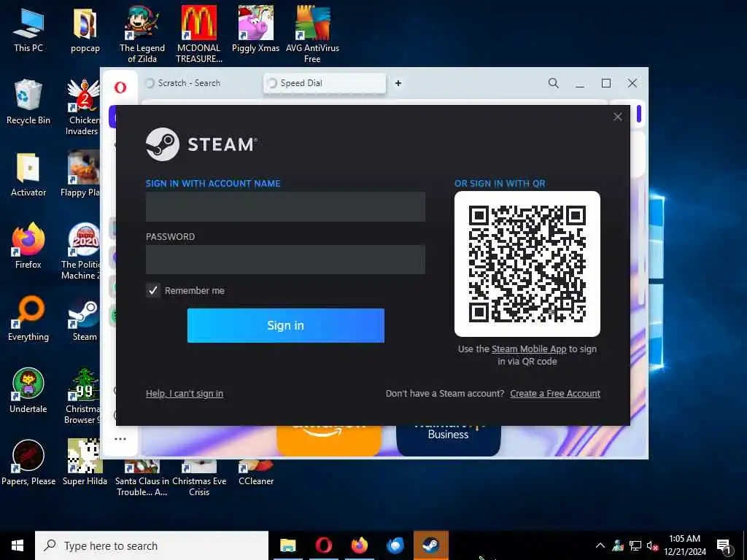Open the Windows Start menu
The height and width of the screenshot is (560, 747).
pyautogui.click(x=18, y=545)
